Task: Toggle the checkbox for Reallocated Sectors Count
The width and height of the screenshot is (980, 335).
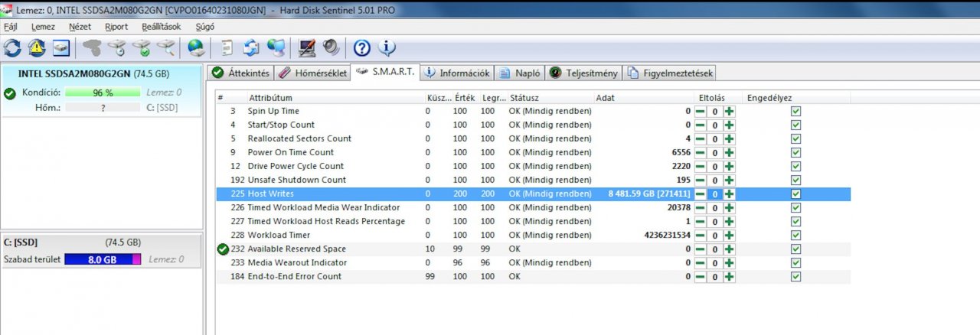Action: point(796,138)
